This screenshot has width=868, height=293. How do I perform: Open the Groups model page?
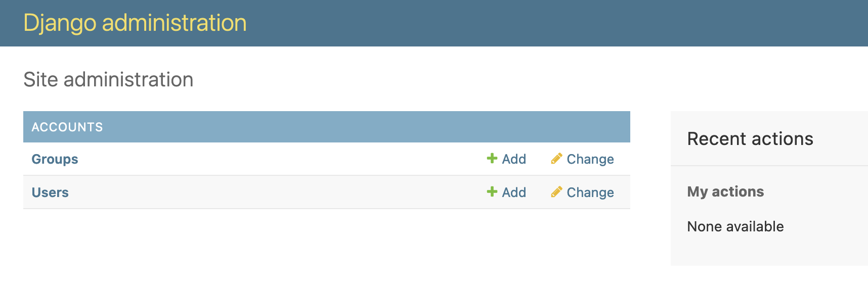[55, 159]
